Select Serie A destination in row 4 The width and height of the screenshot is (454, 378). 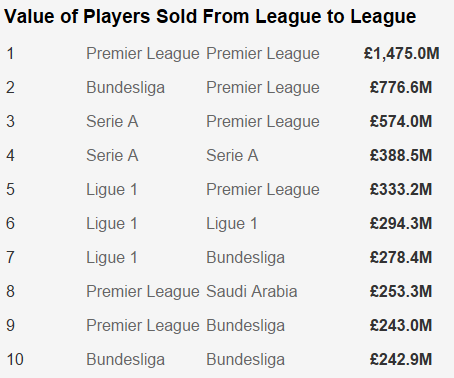pos(232,155)
